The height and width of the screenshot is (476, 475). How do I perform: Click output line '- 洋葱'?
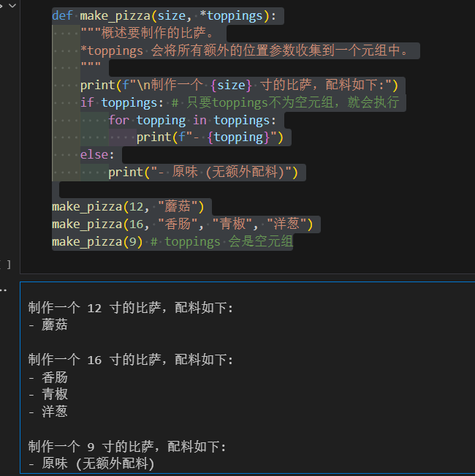pos(48,412)
